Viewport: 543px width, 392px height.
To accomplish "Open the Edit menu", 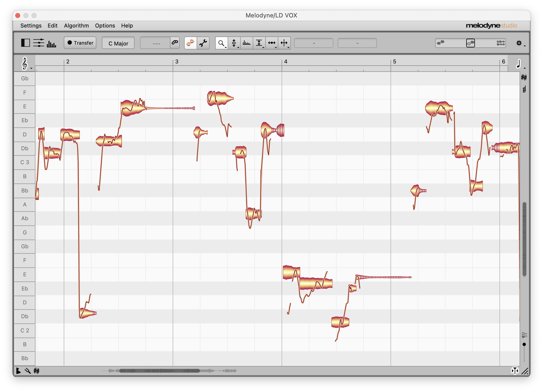I will [53, 26].
